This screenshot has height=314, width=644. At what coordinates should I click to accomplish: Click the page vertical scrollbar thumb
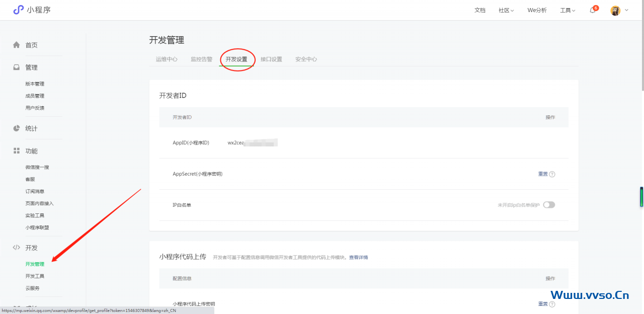click(x=641, y=45)
